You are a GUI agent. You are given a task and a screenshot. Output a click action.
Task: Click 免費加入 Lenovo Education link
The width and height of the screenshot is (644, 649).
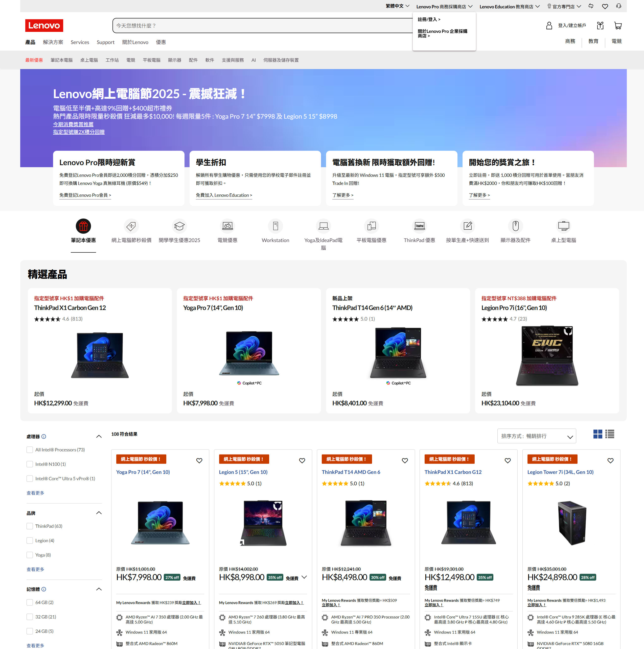[224, 195]
